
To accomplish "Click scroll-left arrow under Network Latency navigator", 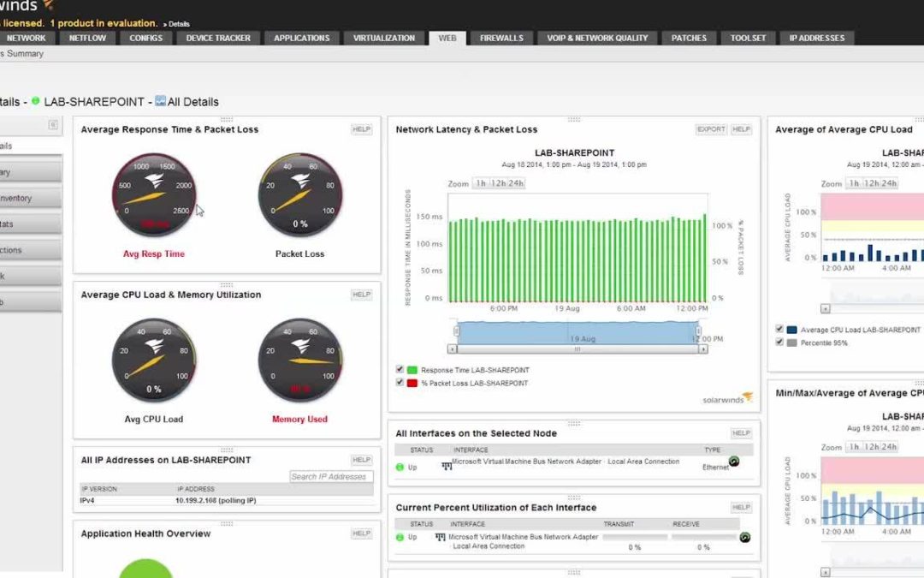I will [452, 349].
